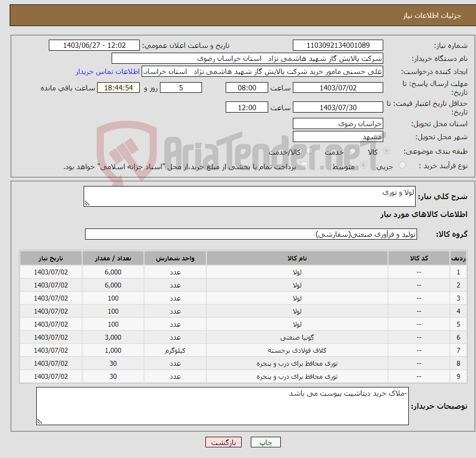476x458 pixels.
Task: Click the واحد شمارش column header
Action: click(175, 258)
